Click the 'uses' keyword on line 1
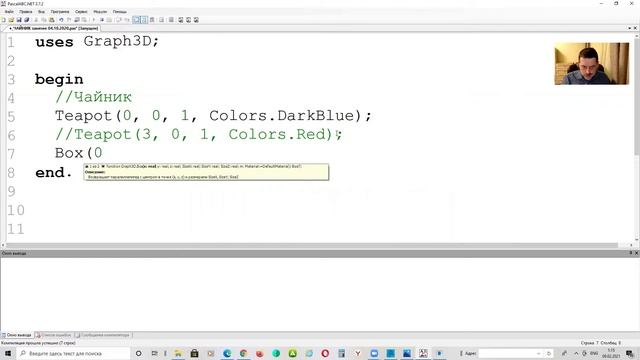640x360 pixels. pos(54,42)
